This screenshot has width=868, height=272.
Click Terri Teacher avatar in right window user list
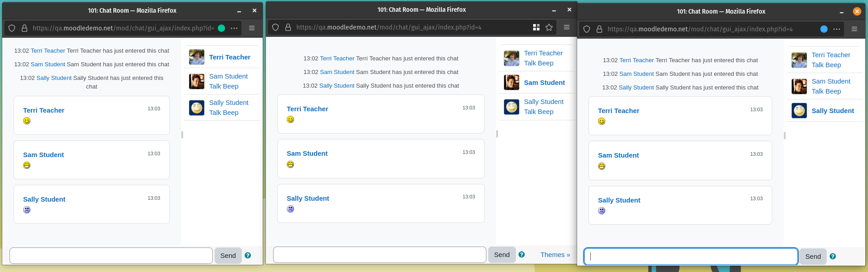coord(799,60)
